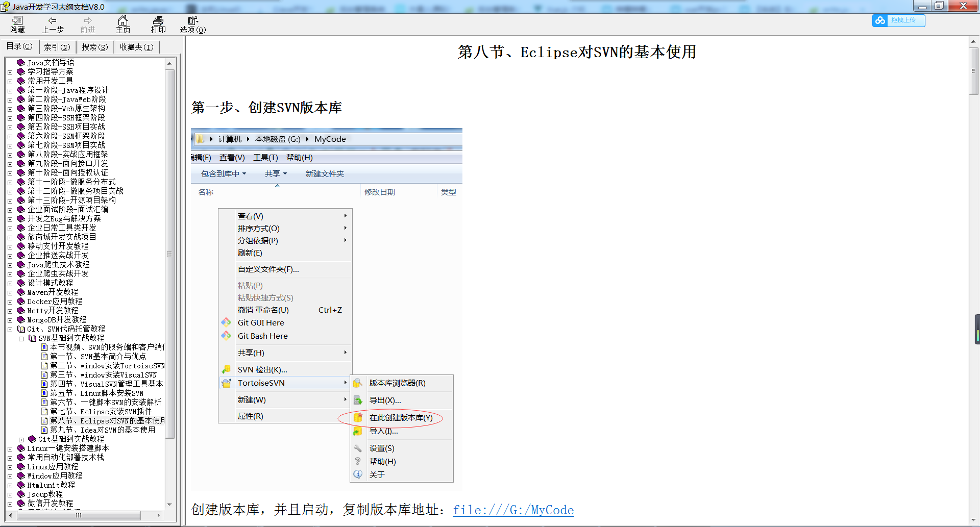Click the book icon of Docker应用教程

pyautogui.click(x=21, y=302)
